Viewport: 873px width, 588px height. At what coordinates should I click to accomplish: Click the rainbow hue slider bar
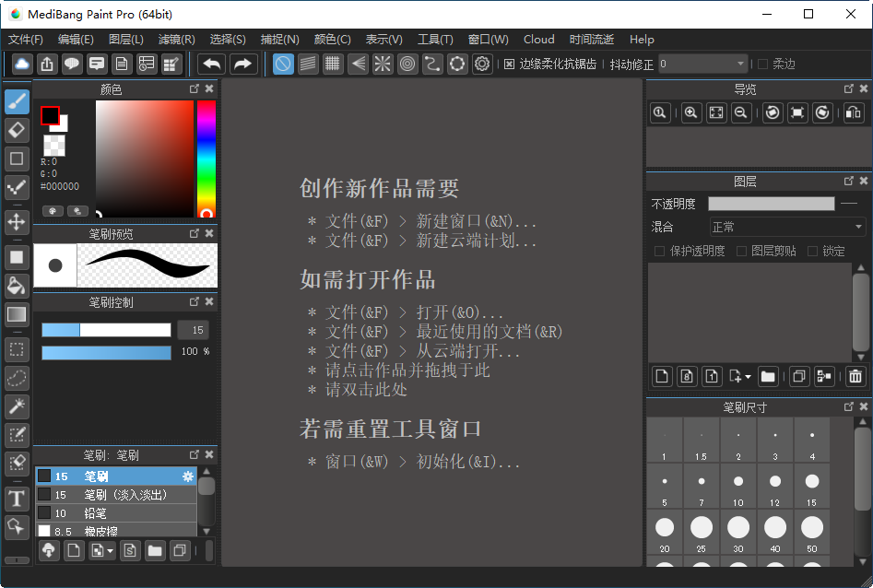pyautogui.click(x=206, y=159)
